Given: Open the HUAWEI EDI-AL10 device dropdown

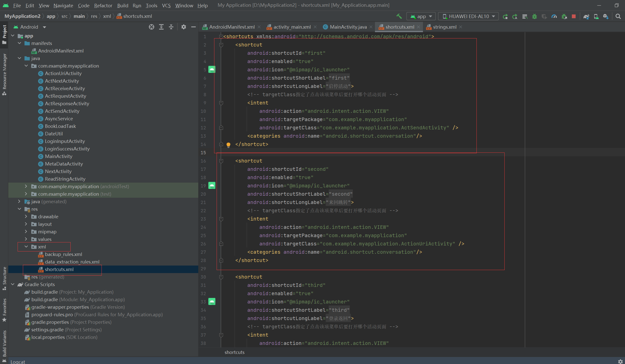Looking at the screenshot, I should tap(468, 16).
